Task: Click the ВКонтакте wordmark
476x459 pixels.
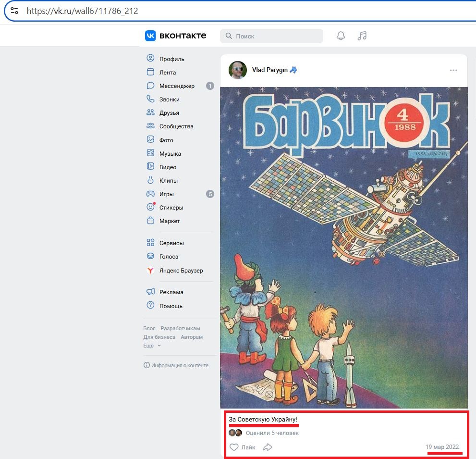Action: 183,36
